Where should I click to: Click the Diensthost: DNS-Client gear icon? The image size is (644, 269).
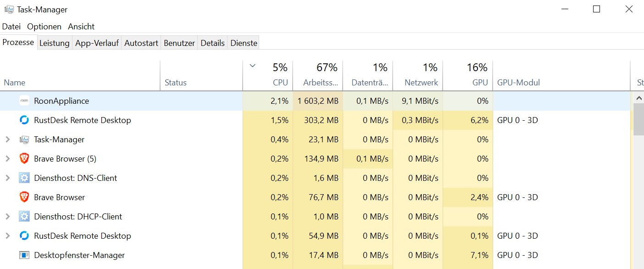pyautogui.click(x=24, y=178)
